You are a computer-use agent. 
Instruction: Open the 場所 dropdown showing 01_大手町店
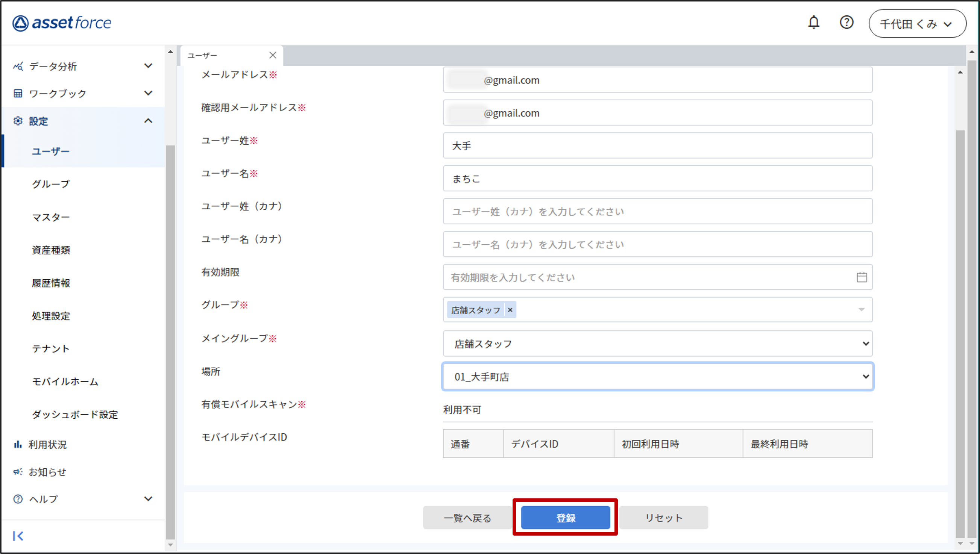(x=657, y=377)
